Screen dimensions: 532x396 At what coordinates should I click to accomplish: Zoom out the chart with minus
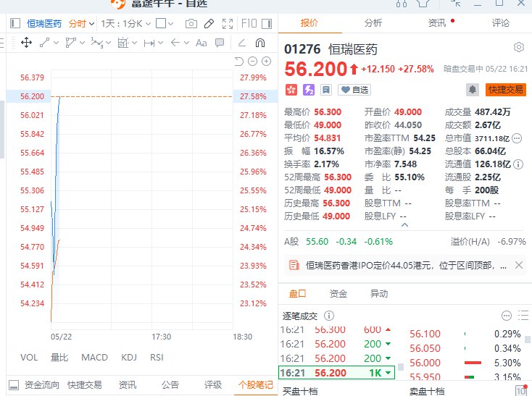click(252, 62)
